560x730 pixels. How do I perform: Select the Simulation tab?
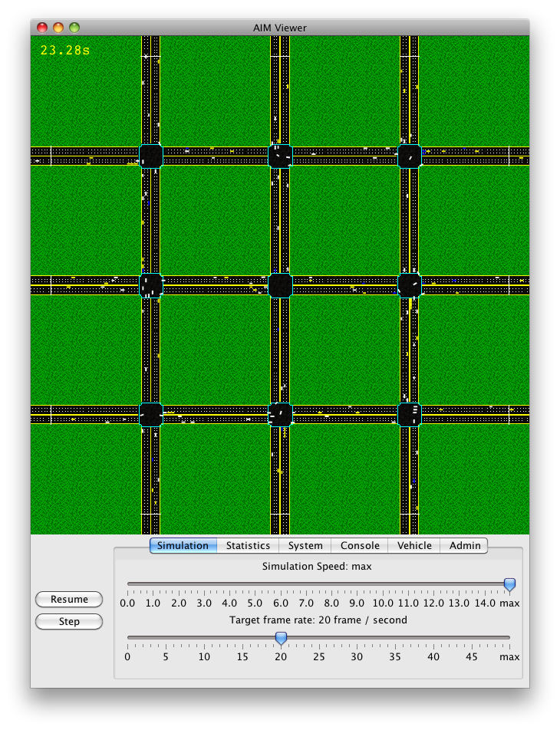(183, 546)
